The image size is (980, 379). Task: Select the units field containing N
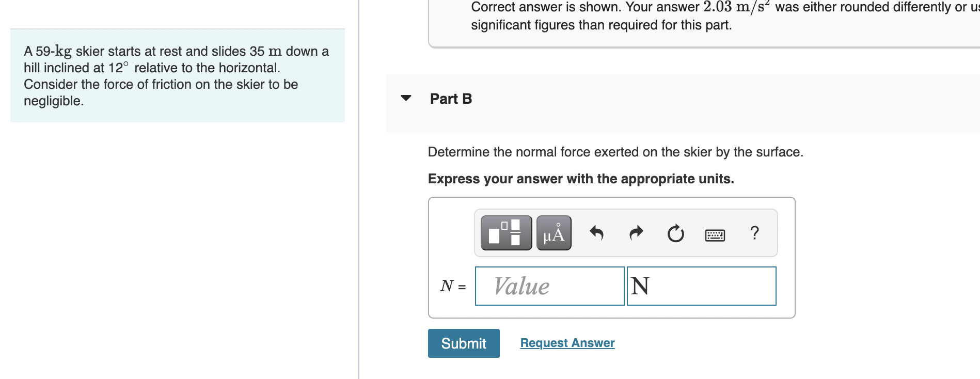[x=701, y=286]
